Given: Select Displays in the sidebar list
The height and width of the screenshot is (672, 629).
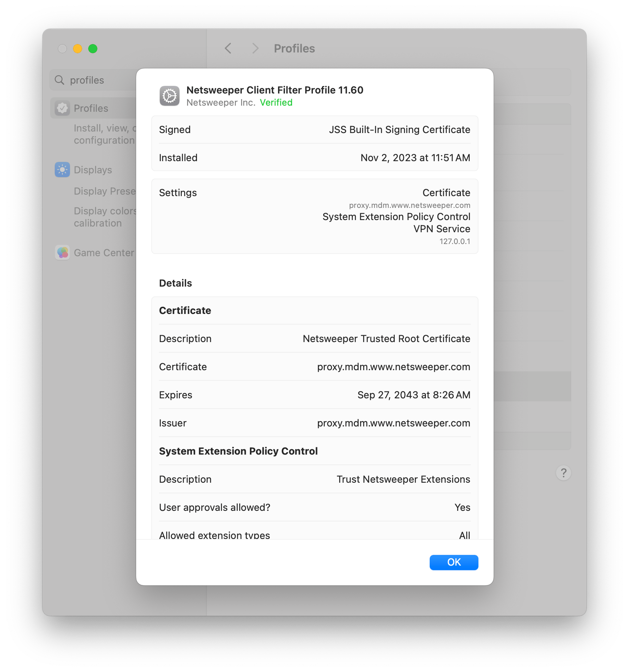Looking at the screenshot, I should (93, 170).
